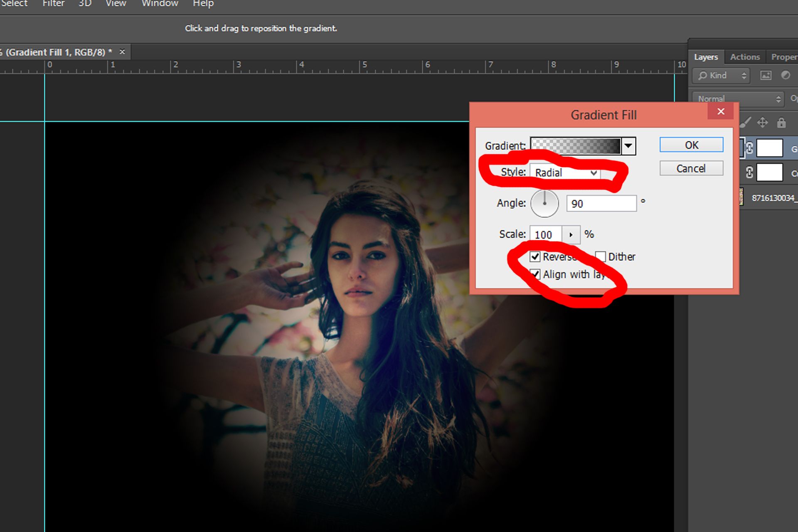798x532 pixels.
Task: Click the lock all padlock icon
Action: pyautogui.click(x=781, y=123)
